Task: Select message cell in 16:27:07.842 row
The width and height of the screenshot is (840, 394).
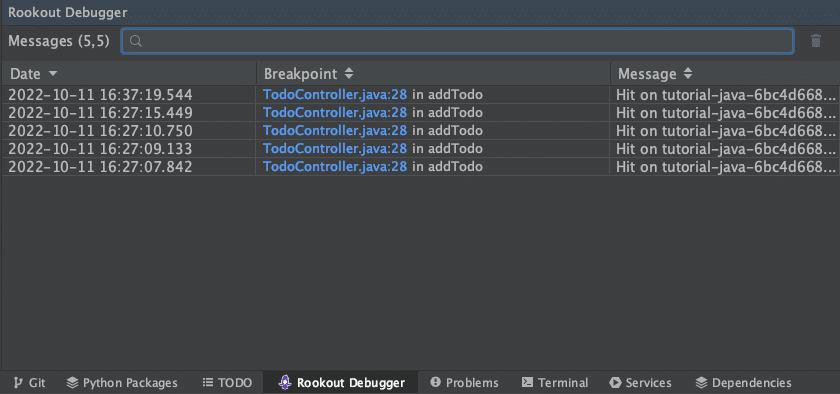Action: pos(725,167)
